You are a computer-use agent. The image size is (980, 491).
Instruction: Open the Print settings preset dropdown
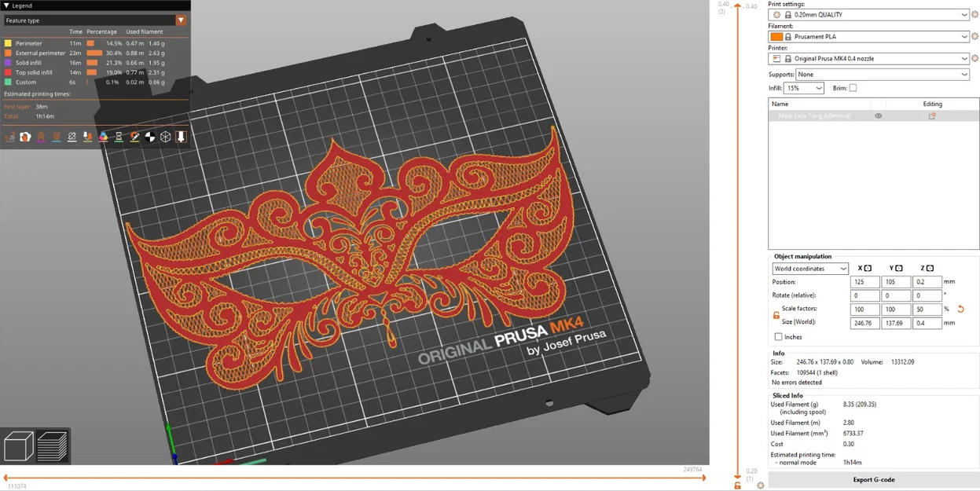tap(869, 15)
